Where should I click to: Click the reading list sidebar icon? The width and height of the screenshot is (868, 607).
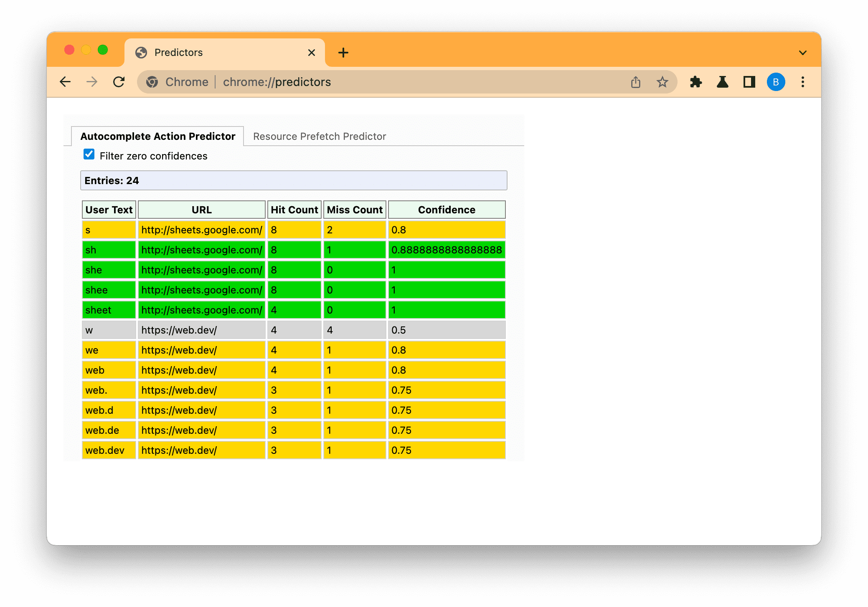click(x=749, y=82)
